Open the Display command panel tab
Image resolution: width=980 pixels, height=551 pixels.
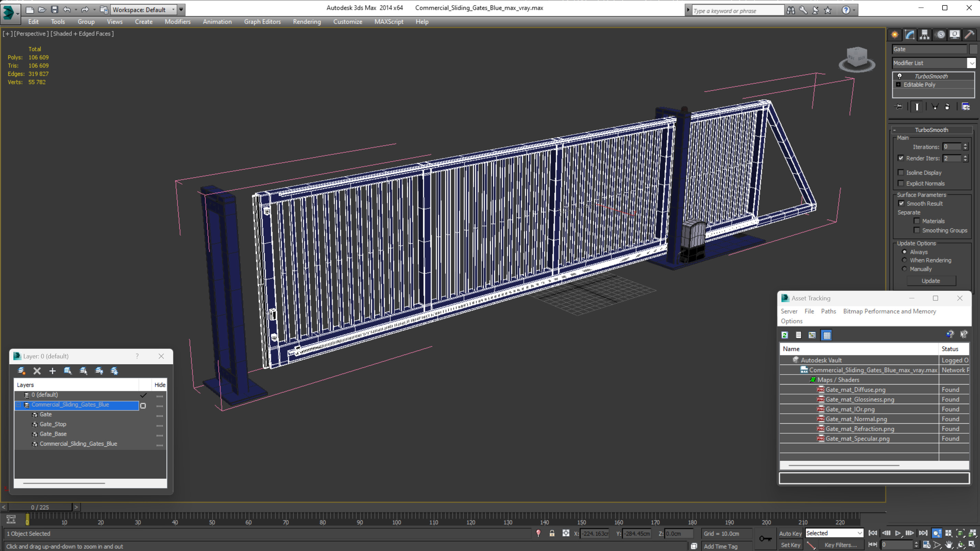click(955, 35)
